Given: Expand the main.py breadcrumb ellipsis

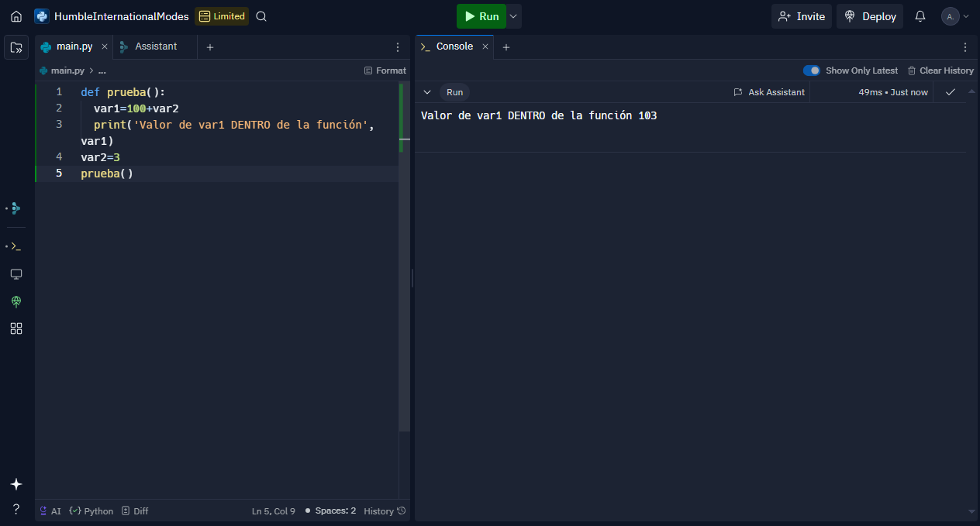Looking at the screenshot, I should click(x=102, y=70).
